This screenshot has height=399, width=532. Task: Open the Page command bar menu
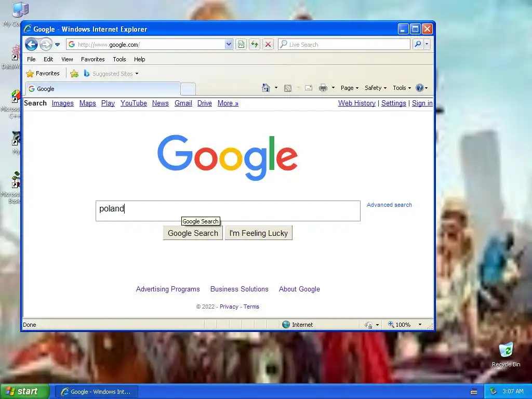(350, 88)
